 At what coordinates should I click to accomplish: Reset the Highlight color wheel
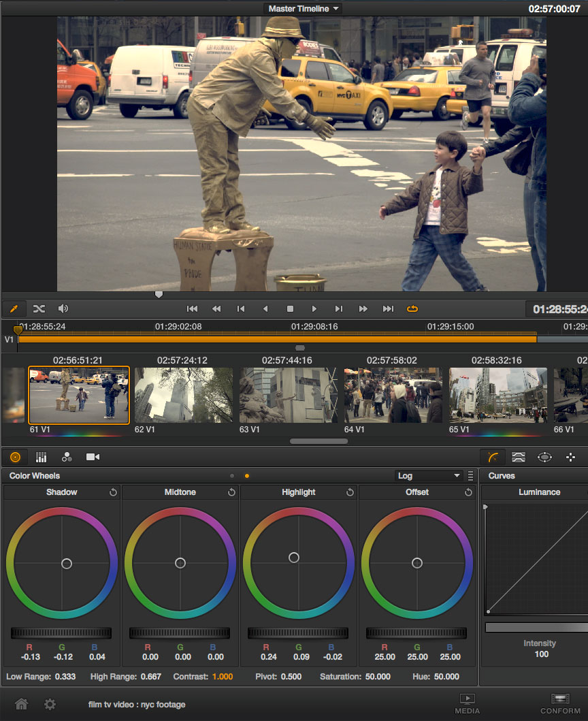pos(350,492)
